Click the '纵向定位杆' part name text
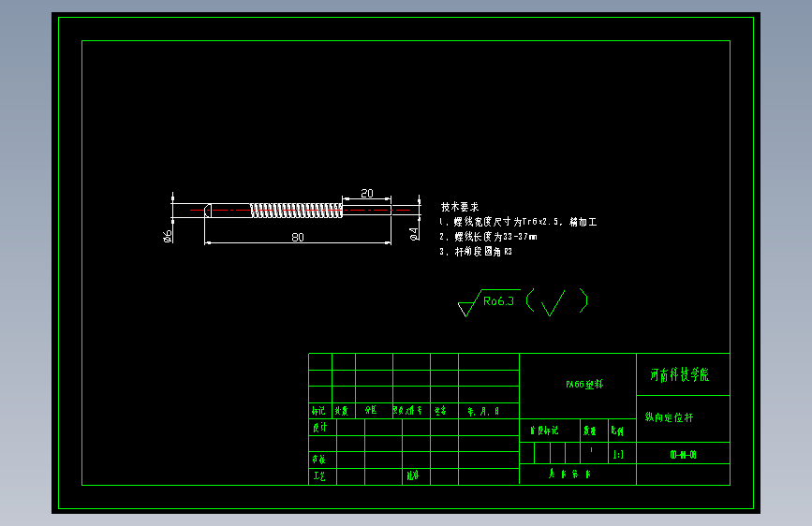 pos(669,417)
